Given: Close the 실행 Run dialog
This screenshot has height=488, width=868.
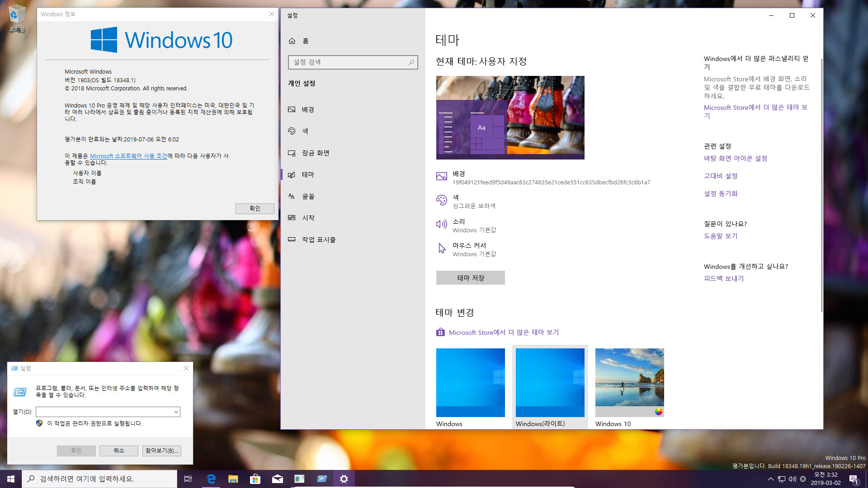Looking at the screenshot, I should click(186, 368).
